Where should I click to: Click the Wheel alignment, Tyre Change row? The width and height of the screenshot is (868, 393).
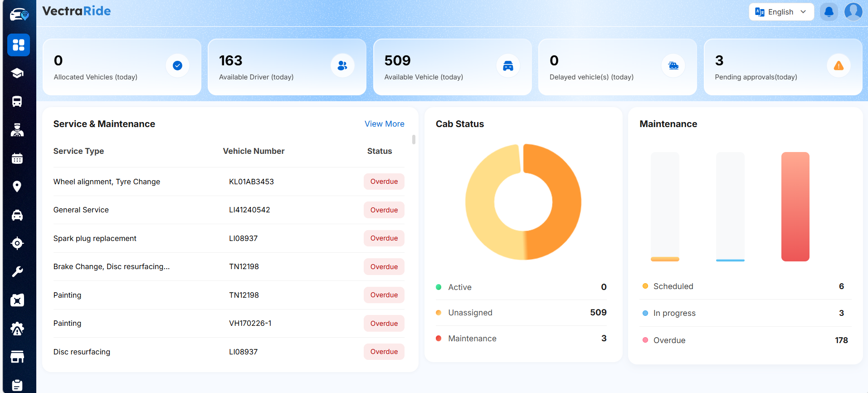click(229, 182)
